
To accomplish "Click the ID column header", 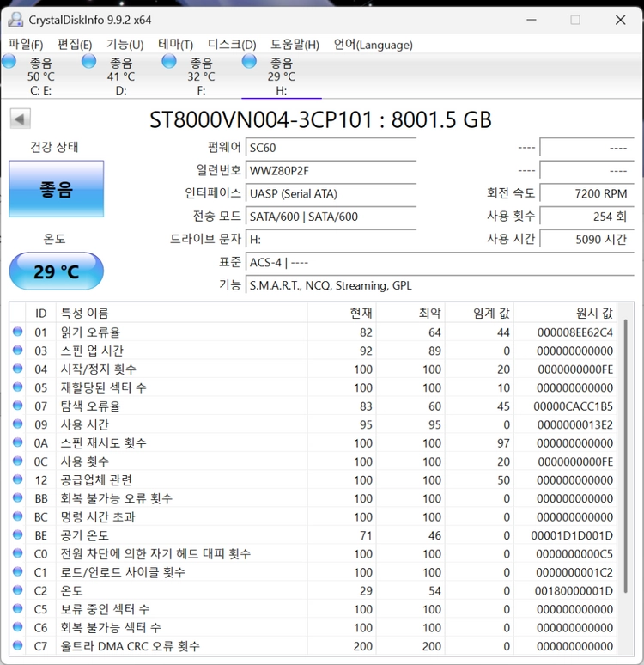I will click(40, 314).
